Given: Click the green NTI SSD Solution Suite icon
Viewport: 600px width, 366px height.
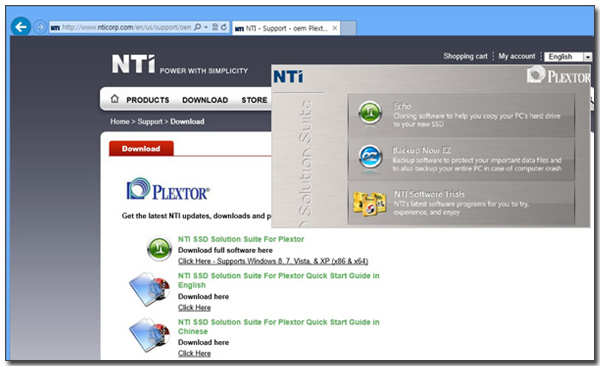Looking at the screenshot, I should [160, 249].
